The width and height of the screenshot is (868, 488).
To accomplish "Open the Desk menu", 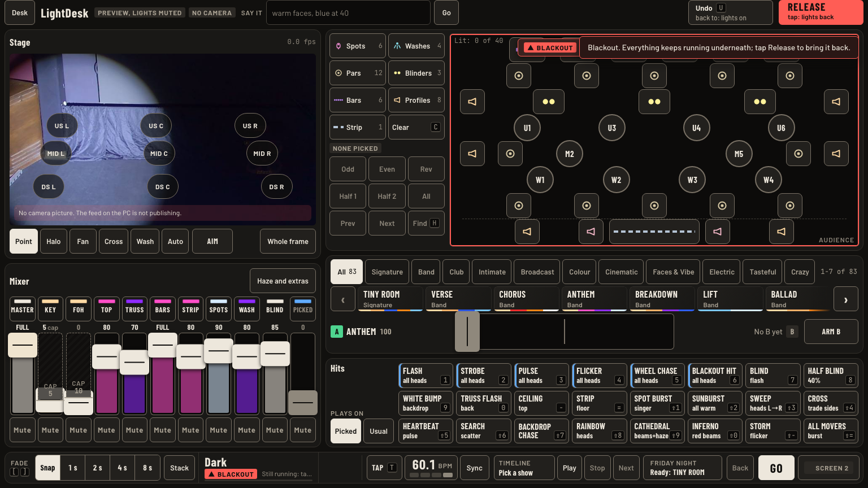I will coord(20,13).
